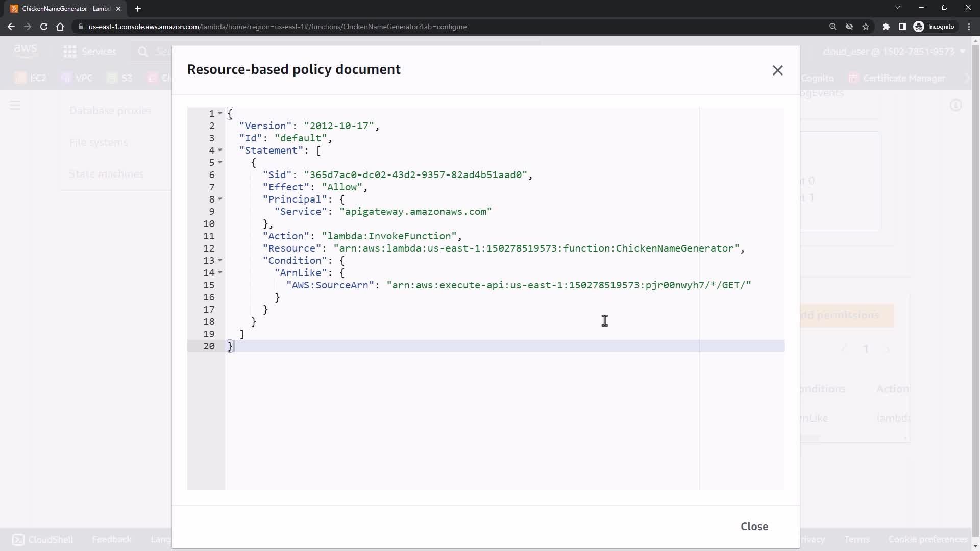This screenshot has height=551, width=980.
Task: Open Chrome three-dot menu
Action: point(969,27)
